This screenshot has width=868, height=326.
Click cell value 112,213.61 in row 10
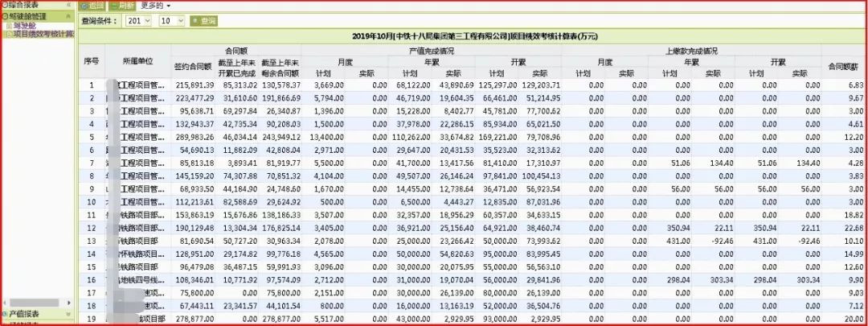tap(194, 202)
